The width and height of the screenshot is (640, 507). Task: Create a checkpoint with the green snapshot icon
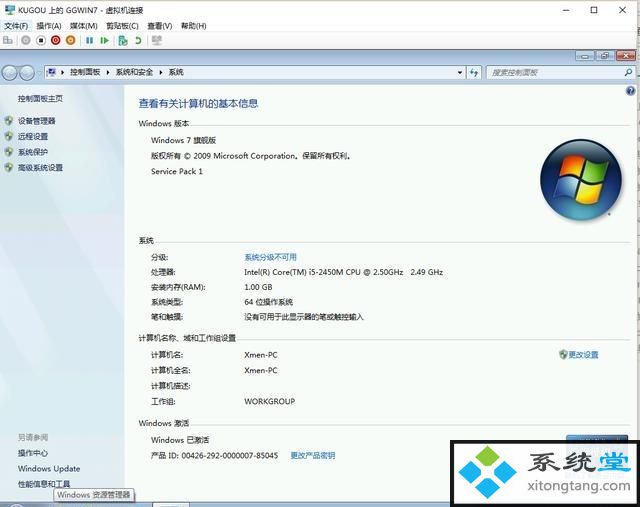tap(122, 40)
